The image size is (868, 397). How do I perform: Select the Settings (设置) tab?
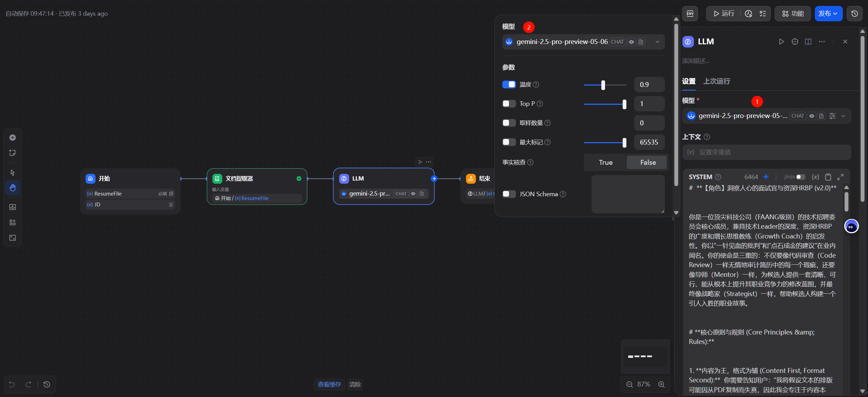click(x=689, y=81)
